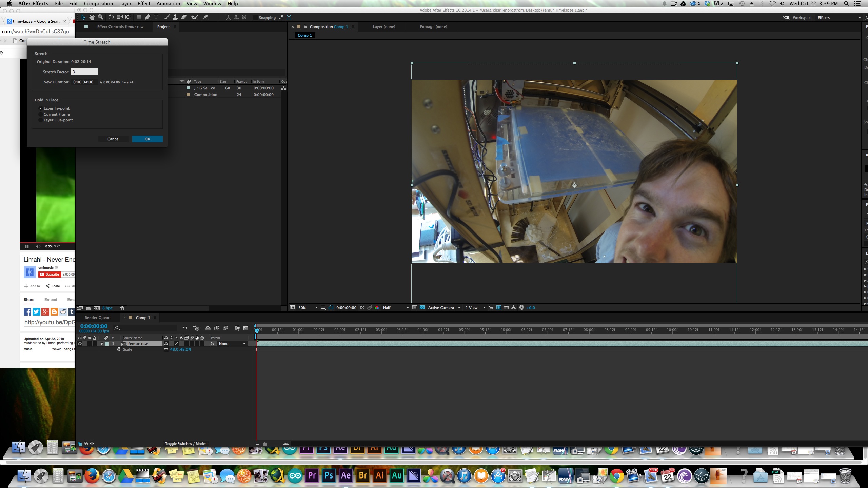
Task: Open the Project panel menu
Action: tap(175, 27)
